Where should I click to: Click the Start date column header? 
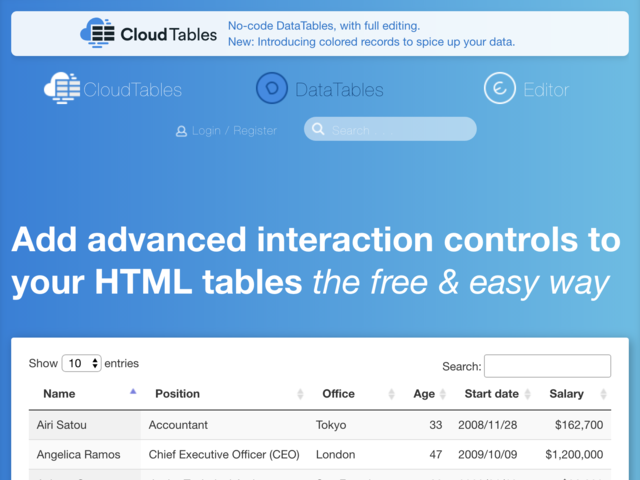(493, 394)
